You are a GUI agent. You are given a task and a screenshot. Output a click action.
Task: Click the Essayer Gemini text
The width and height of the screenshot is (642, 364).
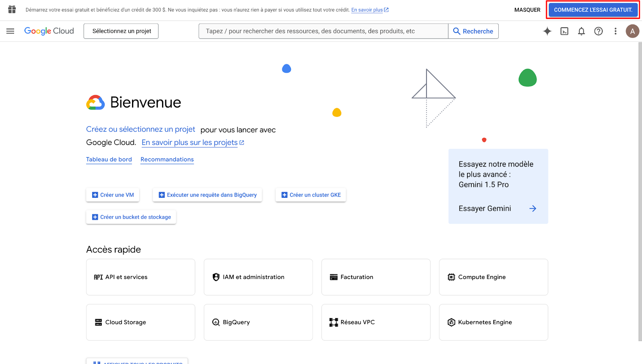pyautogui.click(x=485, y=208)
